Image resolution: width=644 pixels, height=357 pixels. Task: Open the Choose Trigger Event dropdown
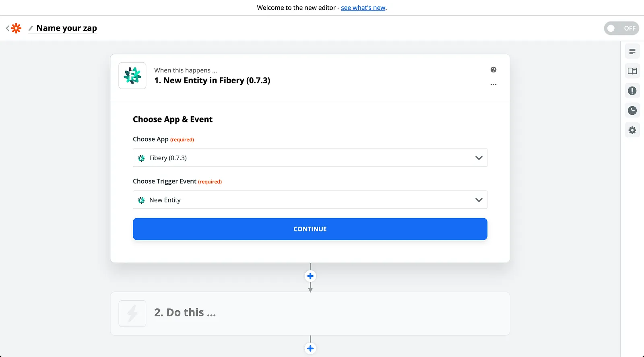pyautogui.click(x=310, y=200)
